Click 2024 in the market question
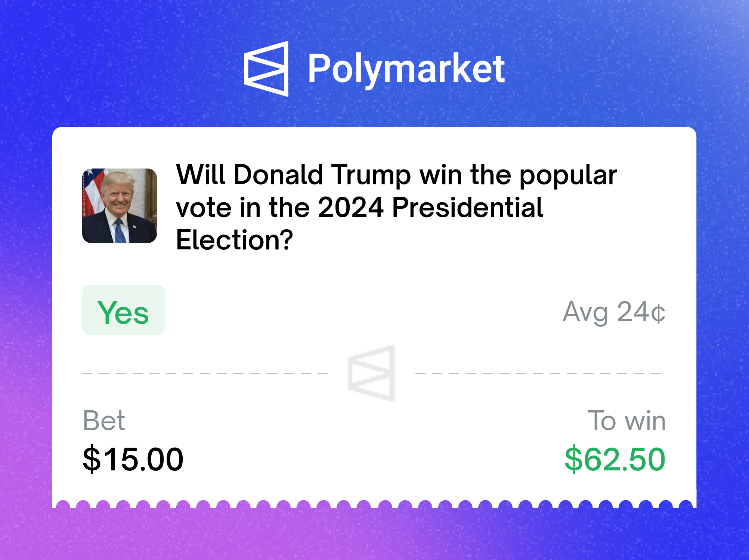Image resolution: width=749 pixels, height=560 pixels. [x=351, y=208]
